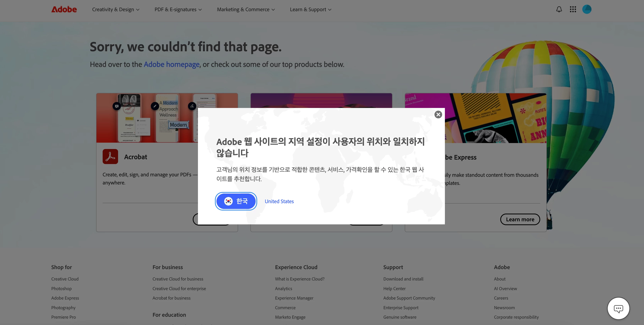
Task: Open the chat support bubble icon
Action: (618, 308)
